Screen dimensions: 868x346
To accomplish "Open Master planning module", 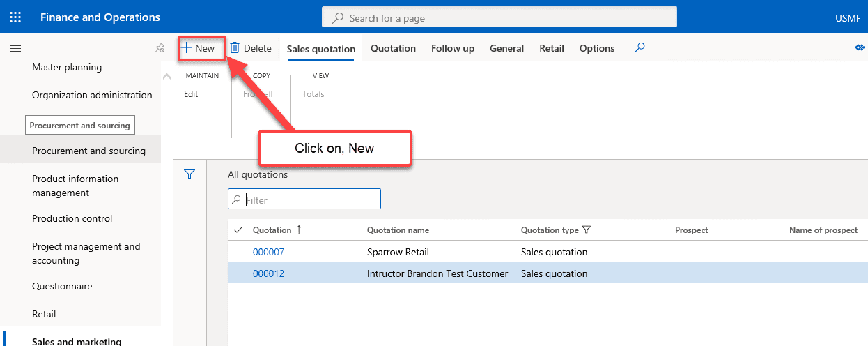I will 67,67.
